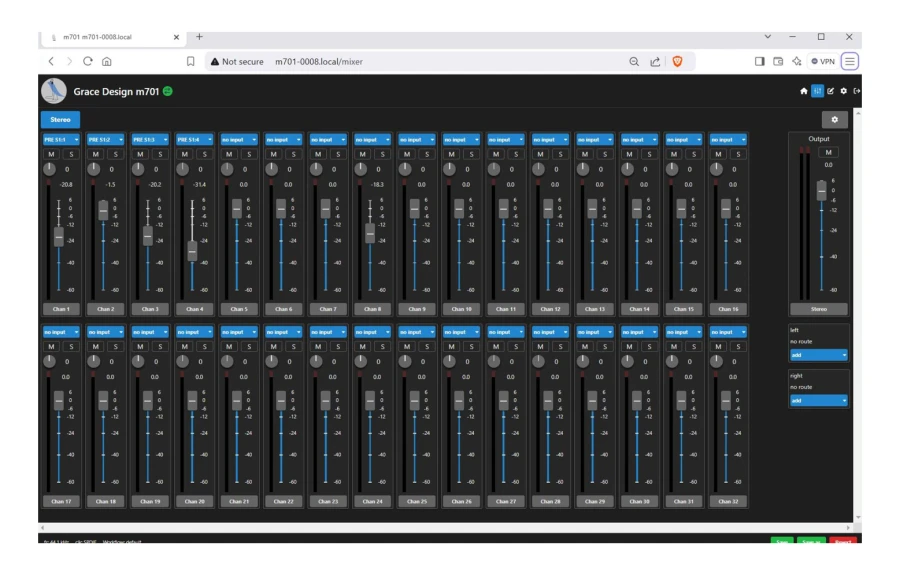
Task: Mute Chan 24
Action: pyautogui.click(x=363, y=347)
